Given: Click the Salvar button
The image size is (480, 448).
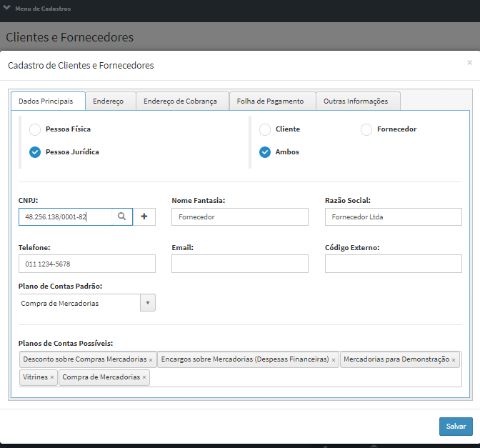Looking at the screenshot, I should [x=456, y=427].
